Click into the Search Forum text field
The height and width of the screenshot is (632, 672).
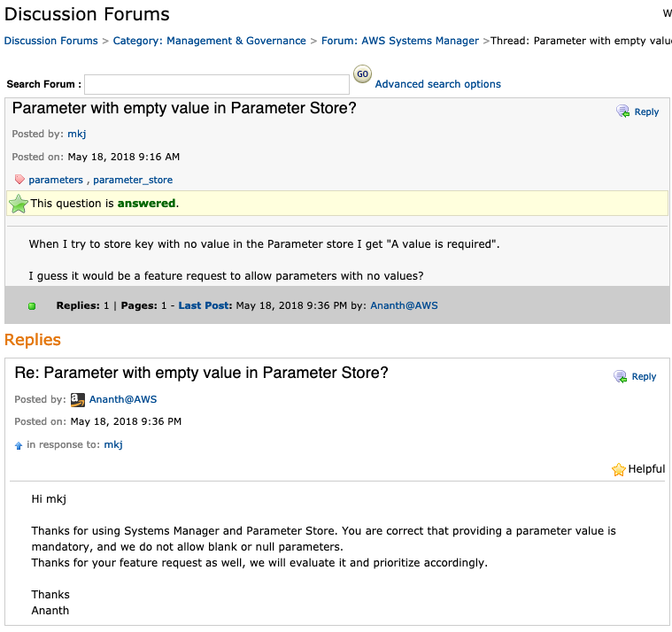[x=217, y=84]
